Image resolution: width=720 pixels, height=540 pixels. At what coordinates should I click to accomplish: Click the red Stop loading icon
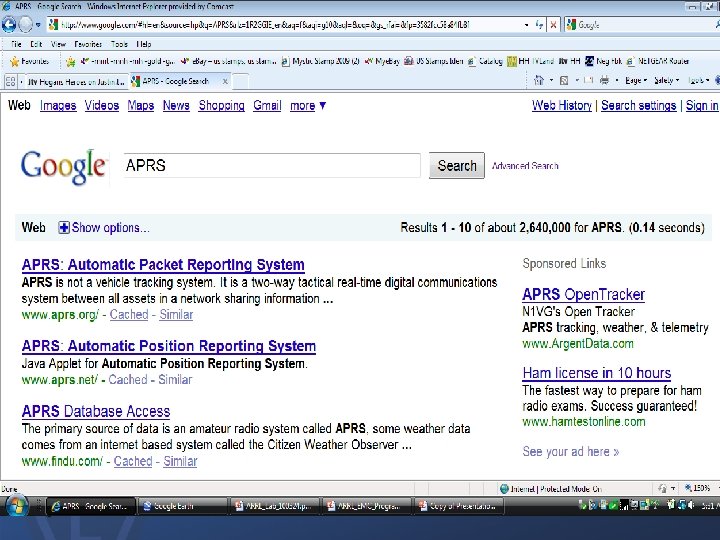(x=553, y=25)
